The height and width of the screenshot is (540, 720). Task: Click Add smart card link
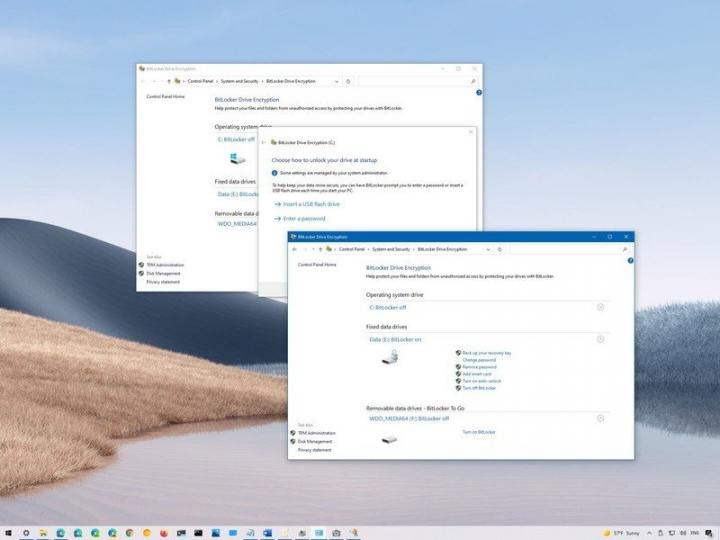pos(477,374)
